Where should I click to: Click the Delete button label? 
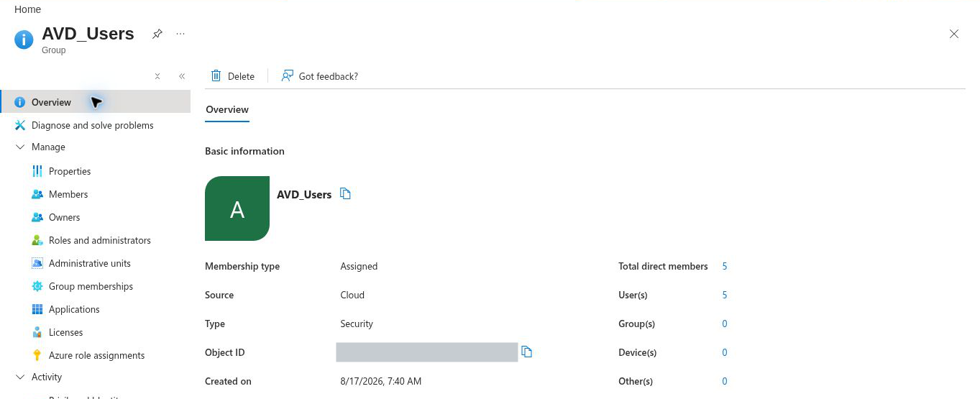pyautogui.click(x=241, y=76)
